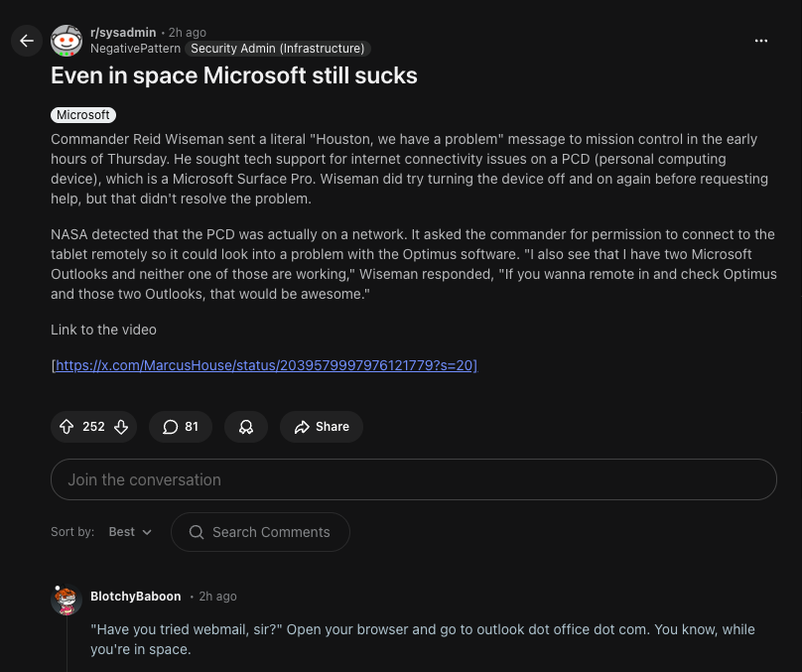Click the post title heading
Image resolution: width=802 pixels, height=672 pixels.
[x=234, y=75]
